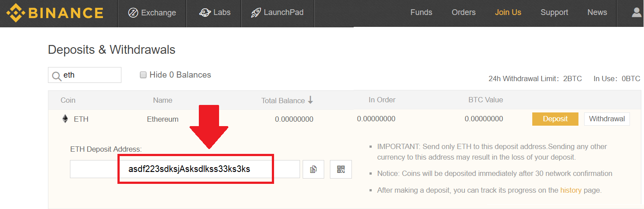Follow the Join Us link

(x=508, y=12)
